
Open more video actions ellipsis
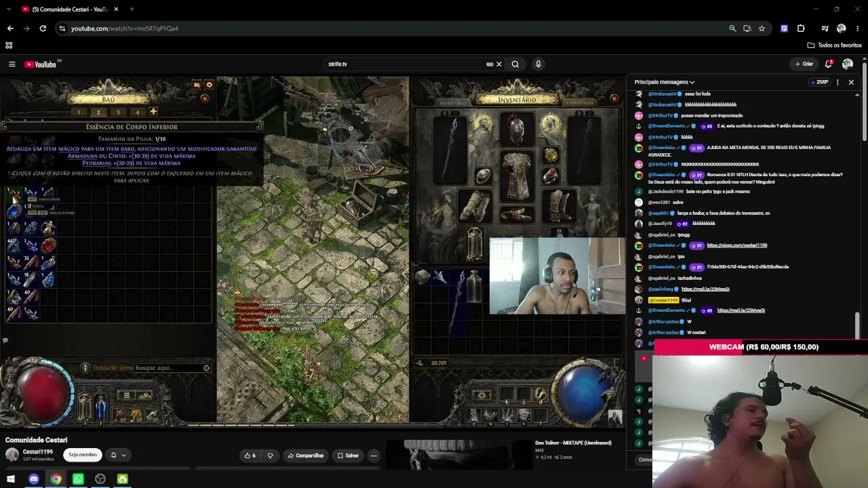[374, 455]
